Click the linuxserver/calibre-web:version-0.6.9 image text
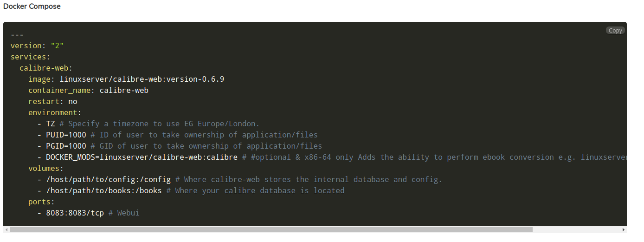This screenshot has height=242, width=644. pos(142,79)
